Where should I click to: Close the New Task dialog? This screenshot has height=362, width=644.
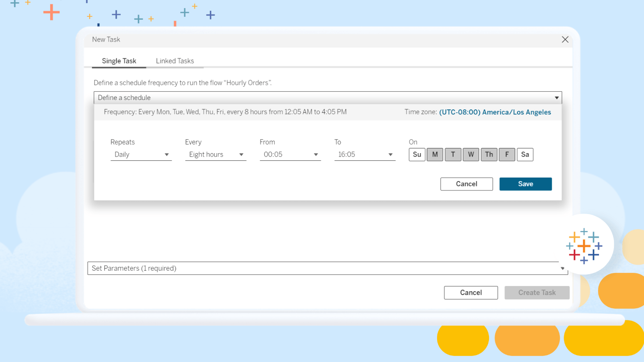pos(565,39)
